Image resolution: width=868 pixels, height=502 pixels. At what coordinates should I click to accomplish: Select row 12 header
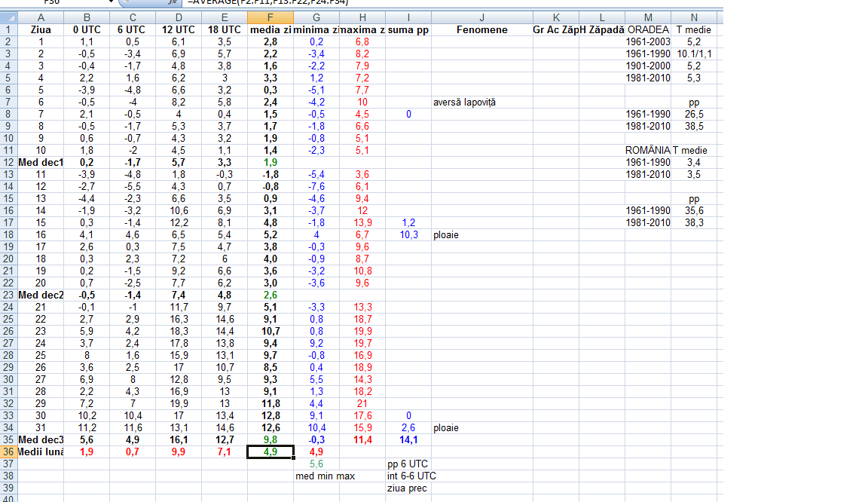(x=8, y=162)
